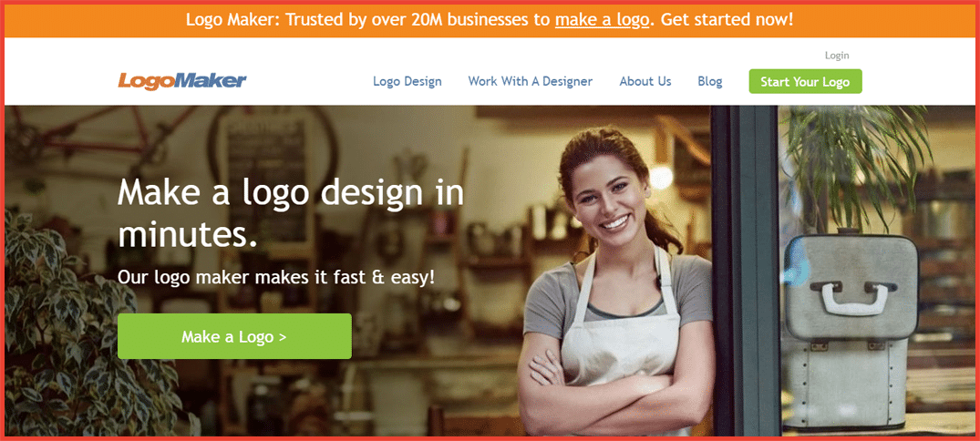The width and height of the screenshot is (980, 441).
Task: Visit the Blog section
Action: pyautogui.click(x=710, y=81)
